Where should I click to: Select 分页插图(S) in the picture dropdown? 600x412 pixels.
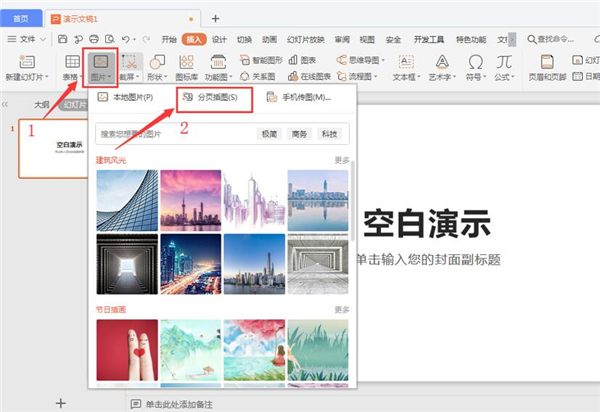[210, 98]
